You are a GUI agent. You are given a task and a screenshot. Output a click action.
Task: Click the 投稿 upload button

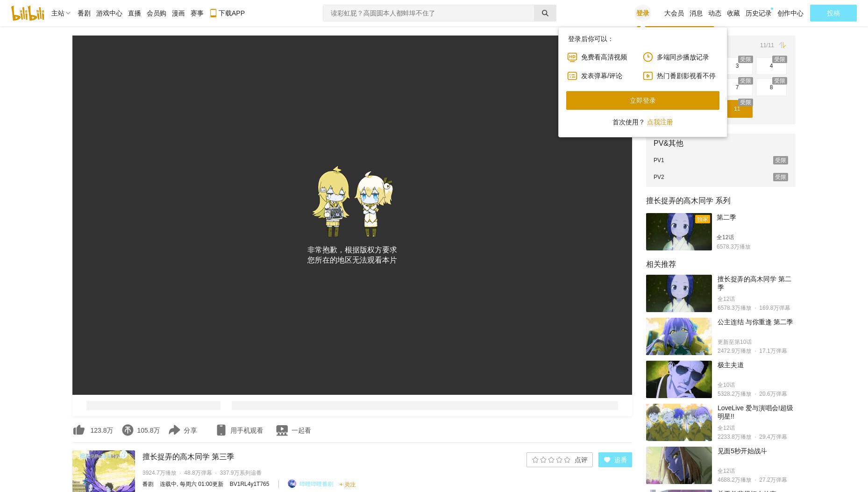[x=833, y=13]
